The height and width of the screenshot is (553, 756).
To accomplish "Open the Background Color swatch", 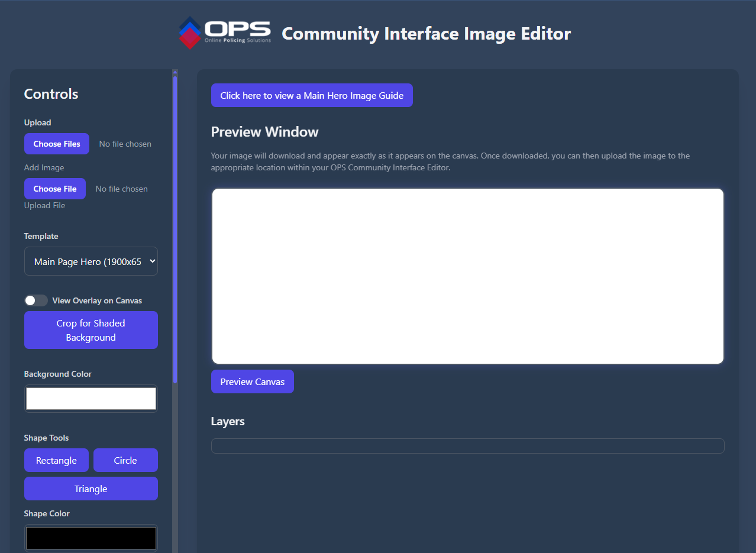I will 91,399.
